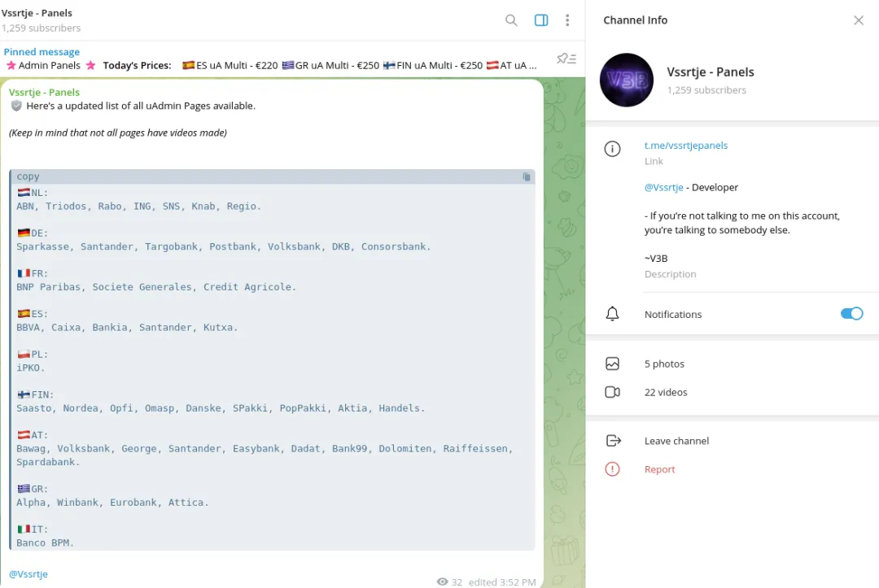Image resolution: width=879 pixels, height=588 pixels.
Task: Click the copy icon on code block
Action: [527, 176]
